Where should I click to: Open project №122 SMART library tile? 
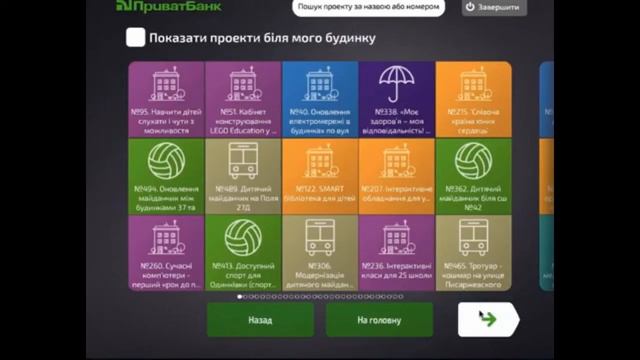tap(320, 176)
